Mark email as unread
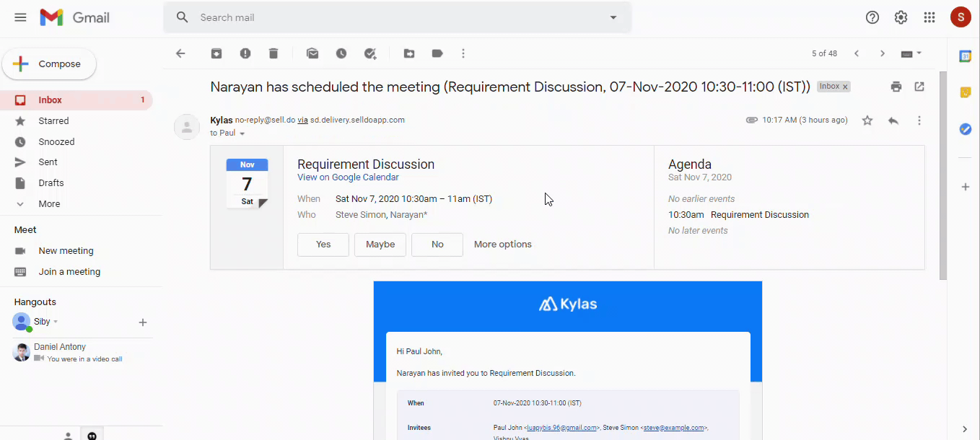 (x=312, y=53)
